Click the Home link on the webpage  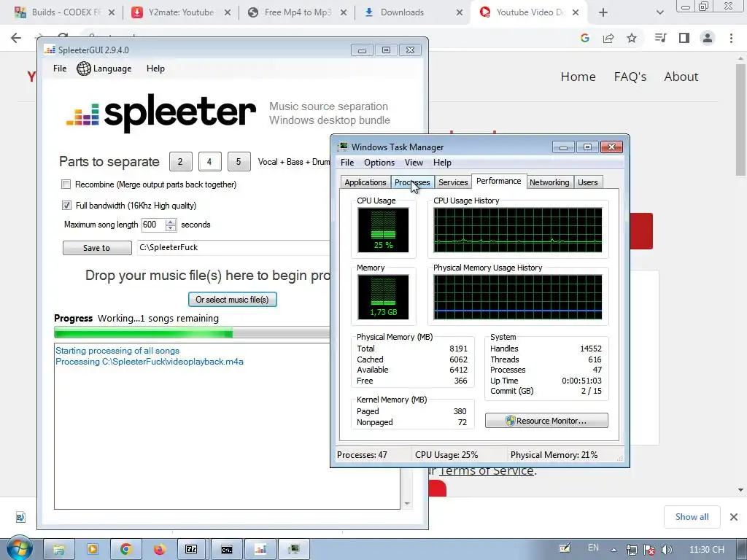pos(578,77)
